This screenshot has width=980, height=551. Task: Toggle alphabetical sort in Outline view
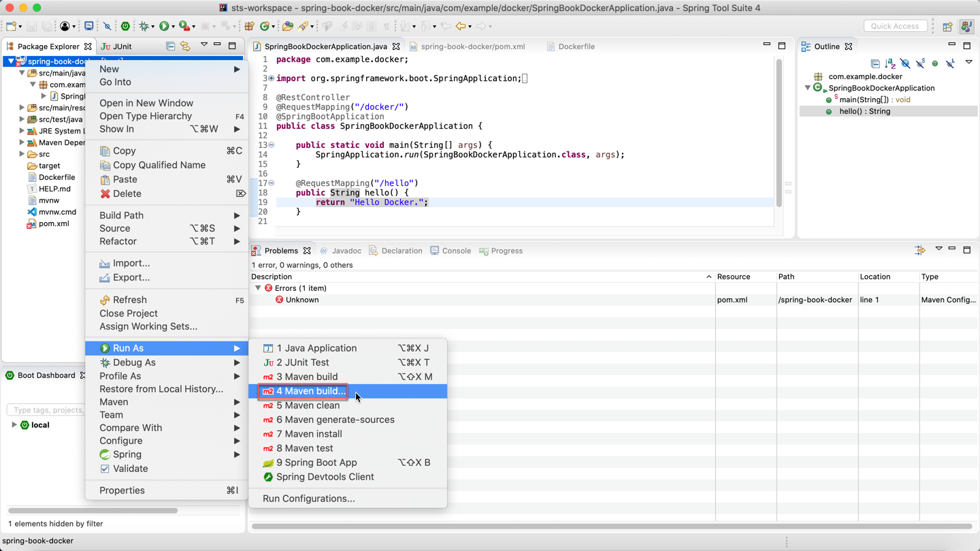tap(890, 63)
